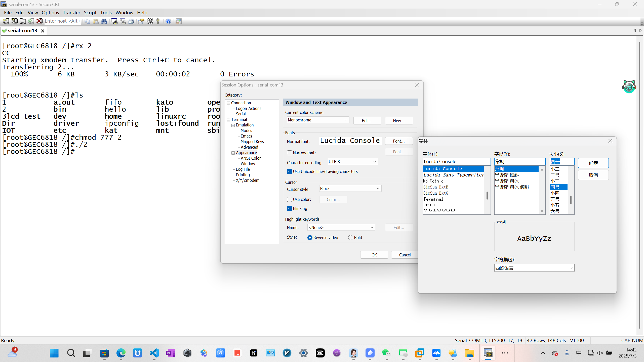Click the Quick Connect lightning toolbar icon
644x362 pixels.
(x=14, y=21)
